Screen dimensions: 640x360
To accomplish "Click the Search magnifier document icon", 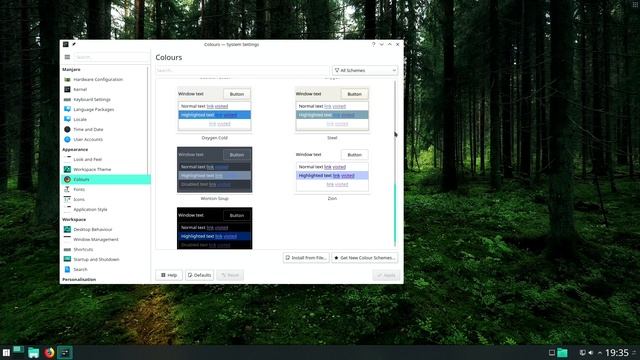I will click(67, 269).
